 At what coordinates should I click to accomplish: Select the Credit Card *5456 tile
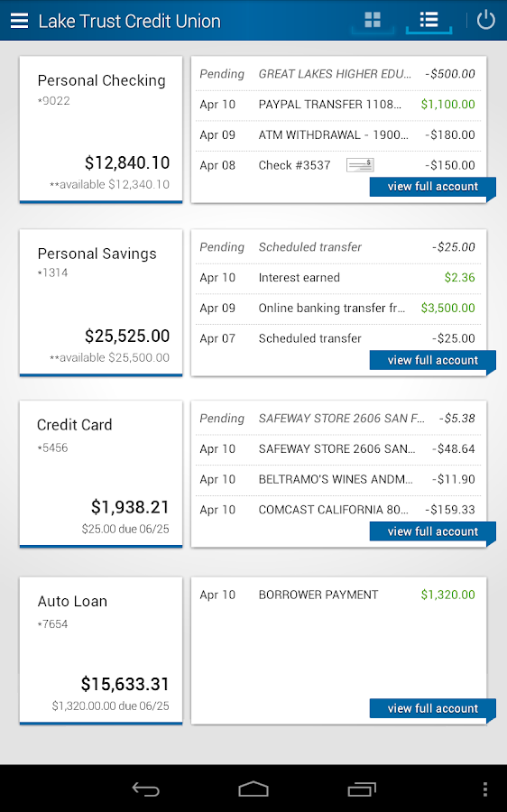coord(101,474)
